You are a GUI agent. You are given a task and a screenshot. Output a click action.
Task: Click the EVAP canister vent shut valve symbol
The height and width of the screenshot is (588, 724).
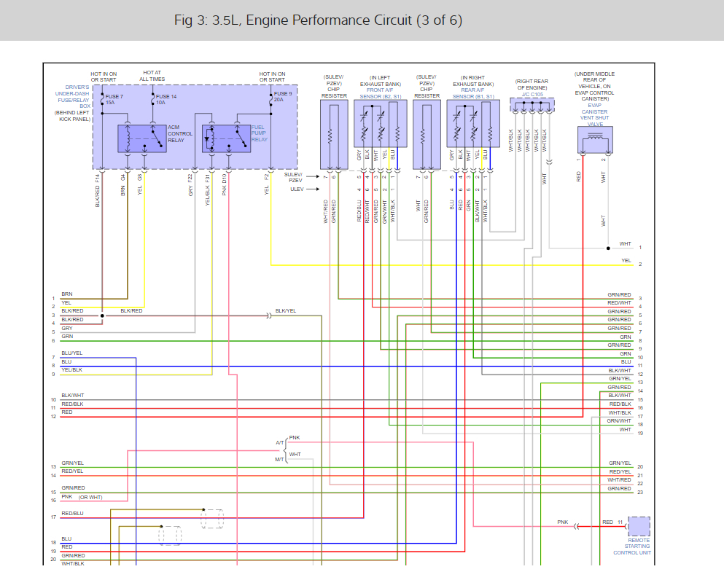594,138
